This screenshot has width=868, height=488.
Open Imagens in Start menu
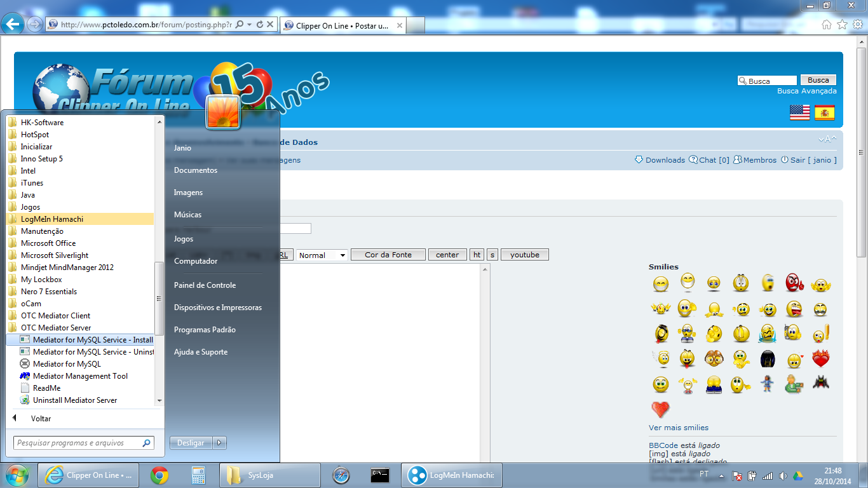pyautogui.click(x=189, y=193)
